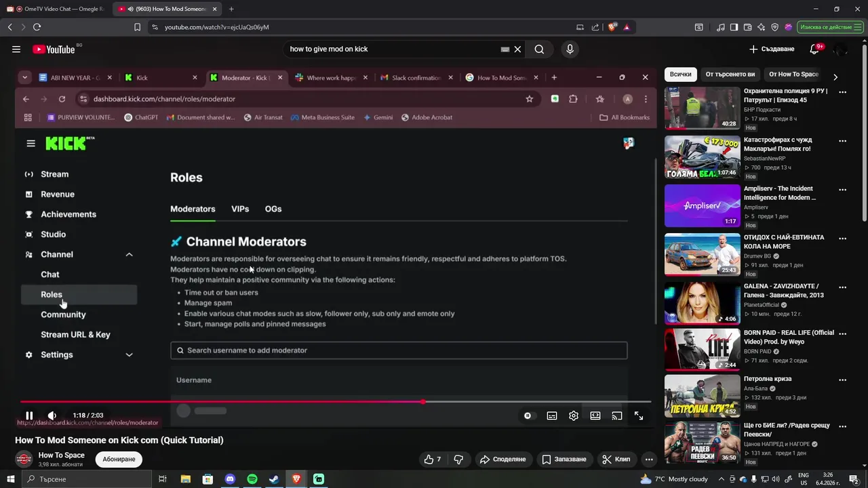868x488 pixels.
Task: Open Brave Rewards triangle icon
Action: 627,27
